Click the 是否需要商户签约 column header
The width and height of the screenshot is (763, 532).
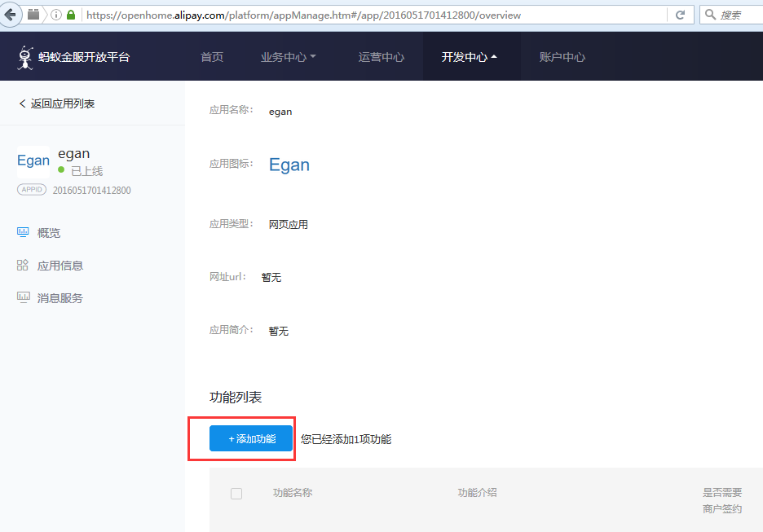pyautogui.click(x=722, y=501)
